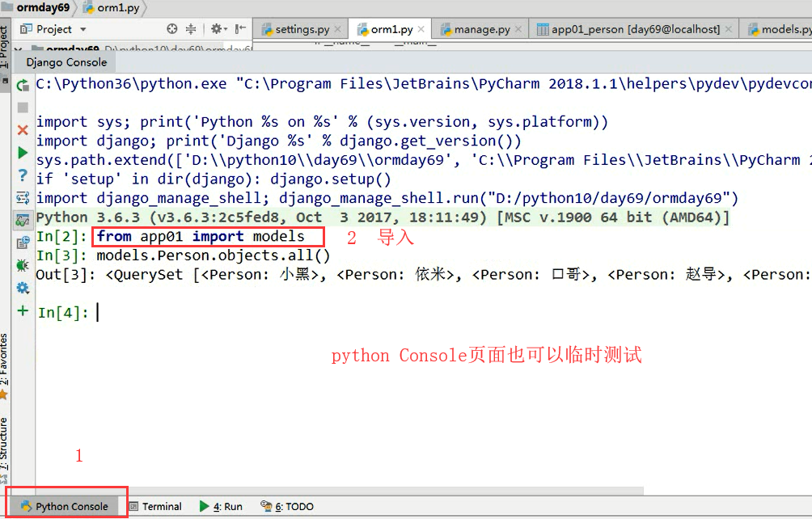Click 'from app01 import models' line
The width and height of the screenshot is (812, 519).
point(201,237)
